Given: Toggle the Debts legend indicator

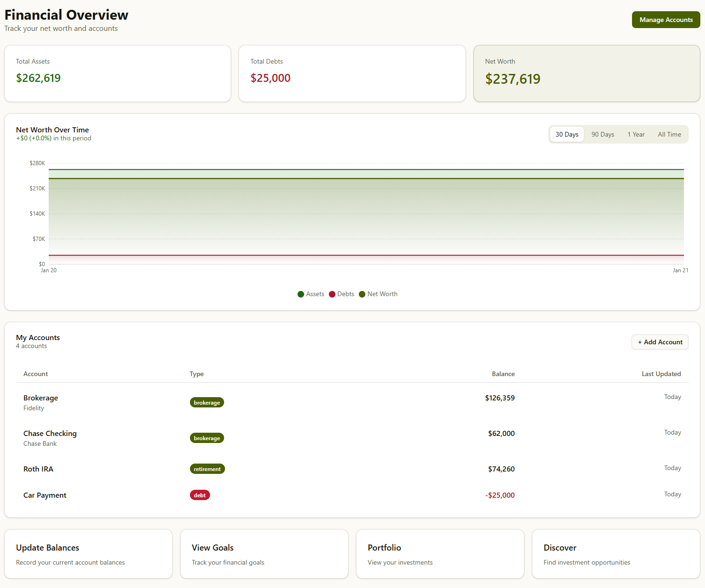Looking at the screenshot, I should [341, 294].
